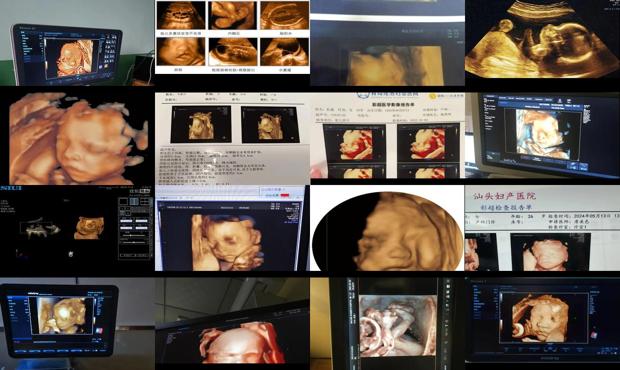Select the golden 2D fetal profile scan
The width and height of the screenshot is (620, 370).
[542, 40]
